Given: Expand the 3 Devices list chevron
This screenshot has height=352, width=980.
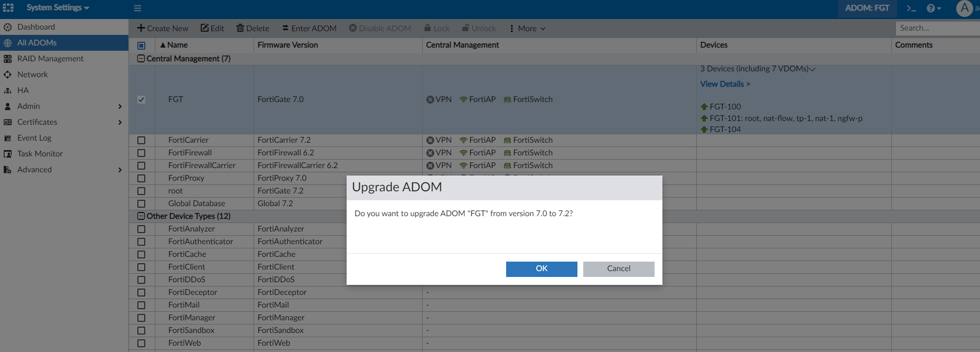Looking at the screenshot, I should (x=813, y=69).
